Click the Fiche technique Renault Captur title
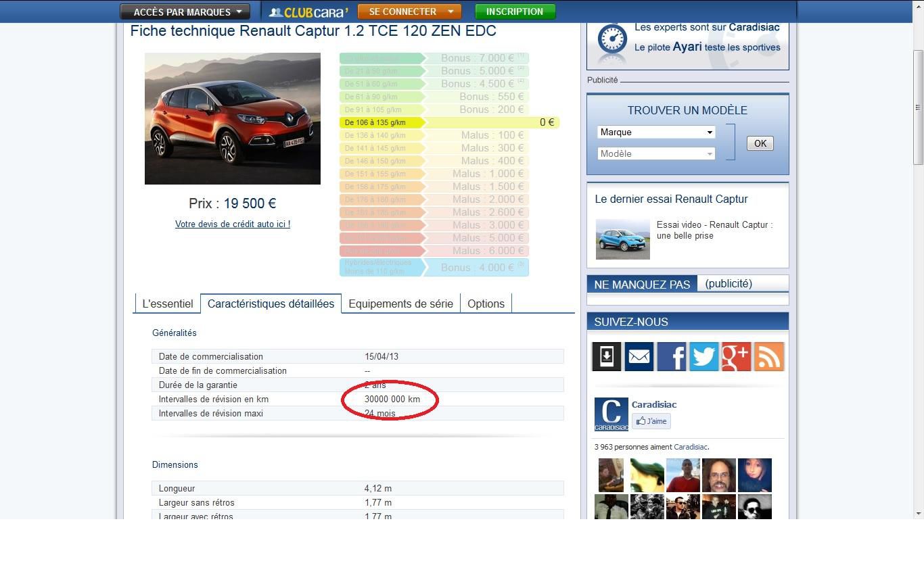 313,31
